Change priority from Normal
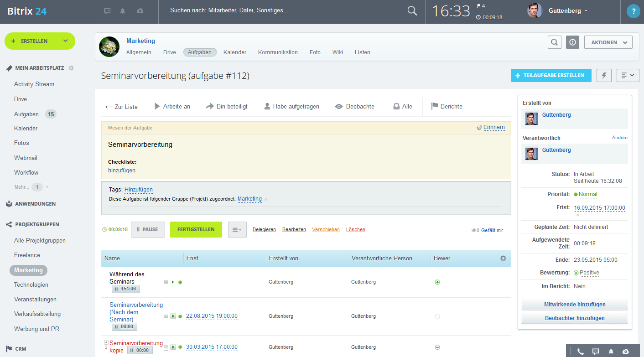 tap(588, 194)
